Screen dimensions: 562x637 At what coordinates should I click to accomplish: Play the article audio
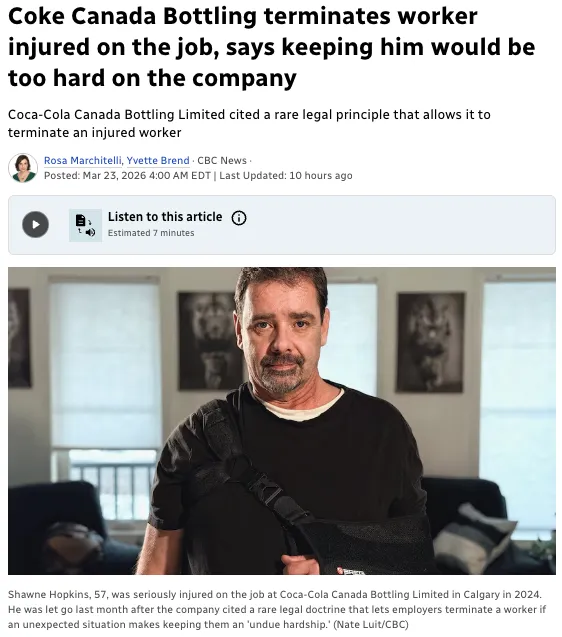pos(35,225)
